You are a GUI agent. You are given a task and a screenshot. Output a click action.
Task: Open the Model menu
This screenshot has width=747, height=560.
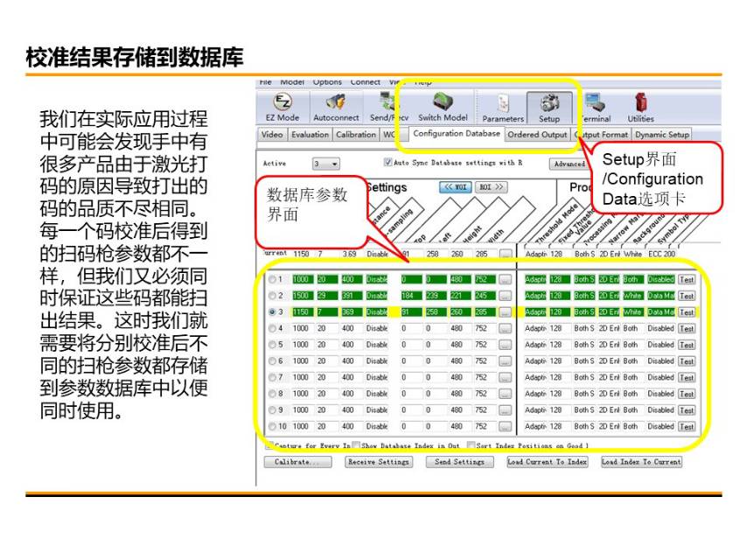(292, 82)
